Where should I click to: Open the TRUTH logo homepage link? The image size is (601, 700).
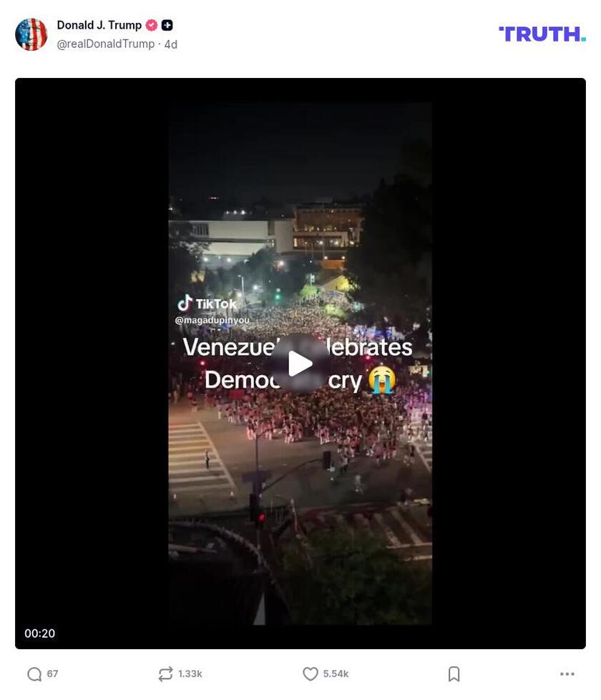[542, 34]
